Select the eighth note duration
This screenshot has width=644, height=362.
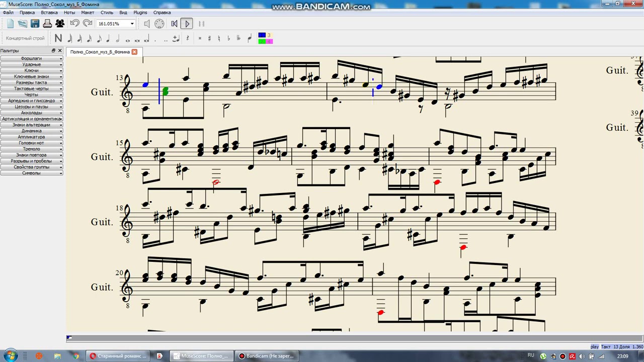[x=99, y=38]
